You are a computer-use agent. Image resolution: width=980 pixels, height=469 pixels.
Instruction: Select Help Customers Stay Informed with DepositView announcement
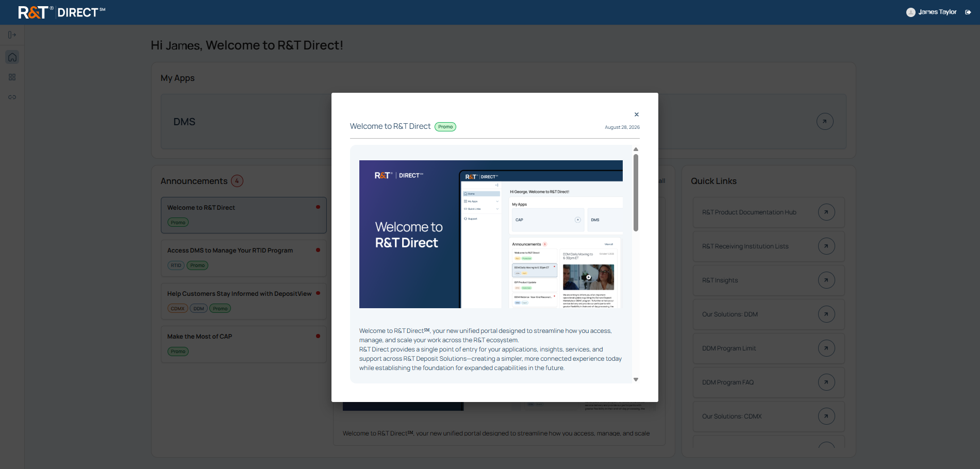243,301
